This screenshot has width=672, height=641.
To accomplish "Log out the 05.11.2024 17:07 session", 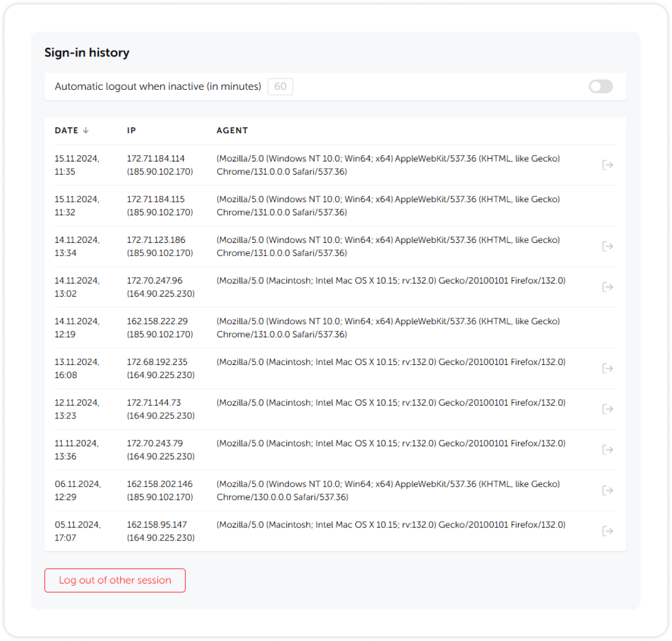I will (608, 531).
